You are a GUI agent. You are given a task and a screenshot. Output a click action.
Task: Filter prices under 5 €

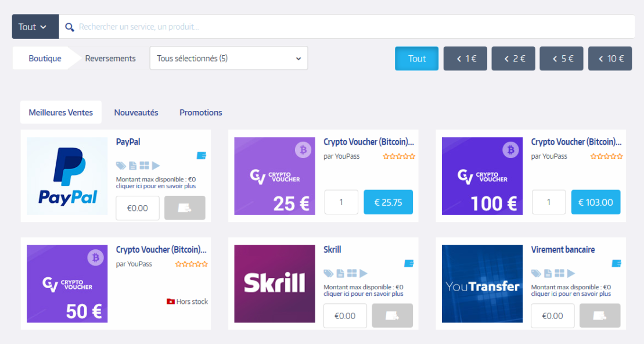562,59
